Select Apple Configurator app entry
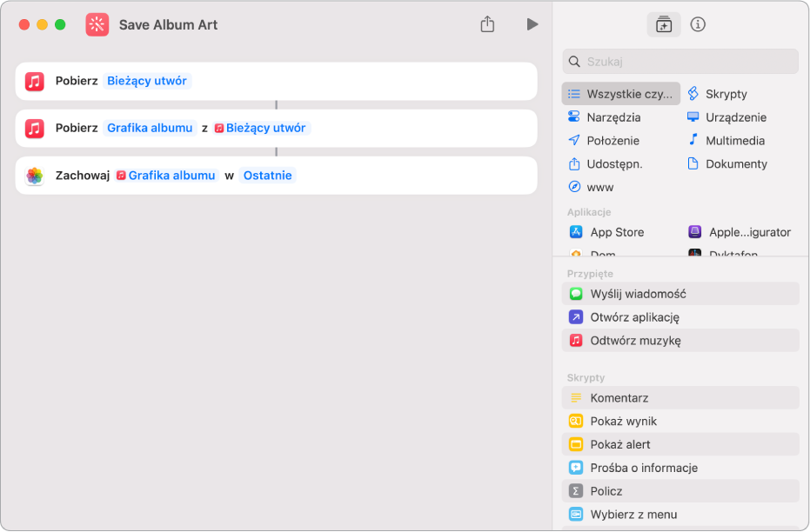The width and height of the screenshot is (810, 532). click(x=750, y=232)
